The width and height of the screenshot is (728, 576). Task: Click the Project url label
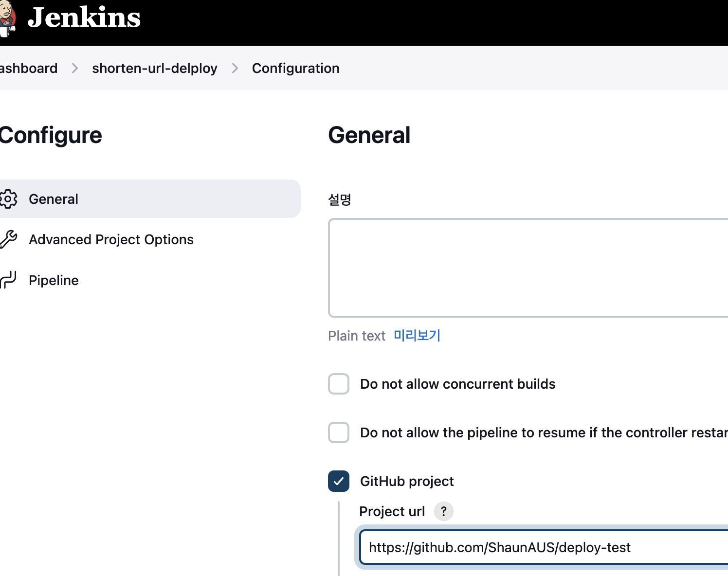[392, 511]
